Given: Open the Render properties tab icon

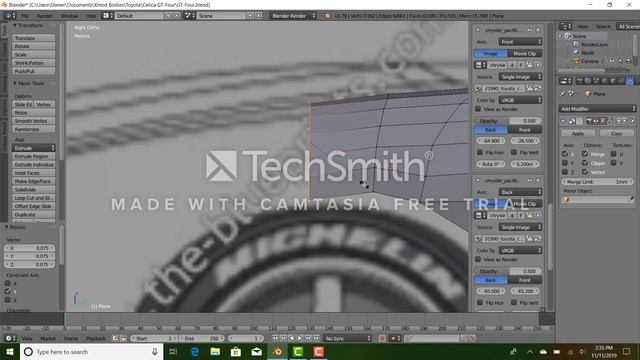Looking at the screenshot, I should 579,81.
